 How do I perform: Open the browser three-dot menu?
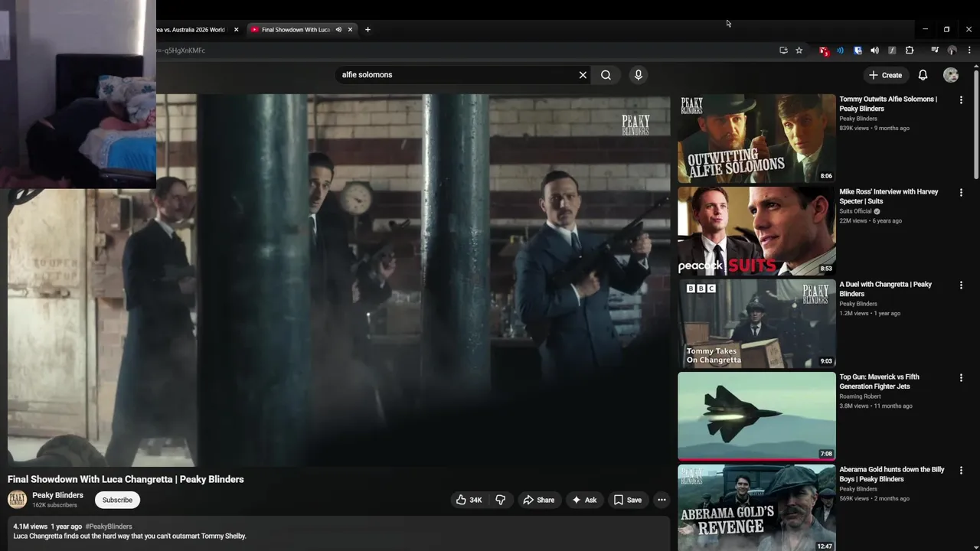pyautogui.click(x=969, y=51)
